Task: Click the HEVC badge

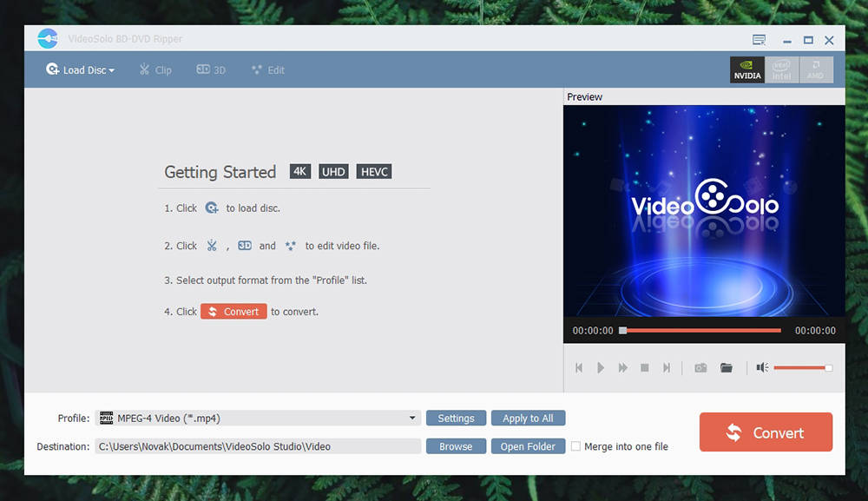Action: [374, 172]
